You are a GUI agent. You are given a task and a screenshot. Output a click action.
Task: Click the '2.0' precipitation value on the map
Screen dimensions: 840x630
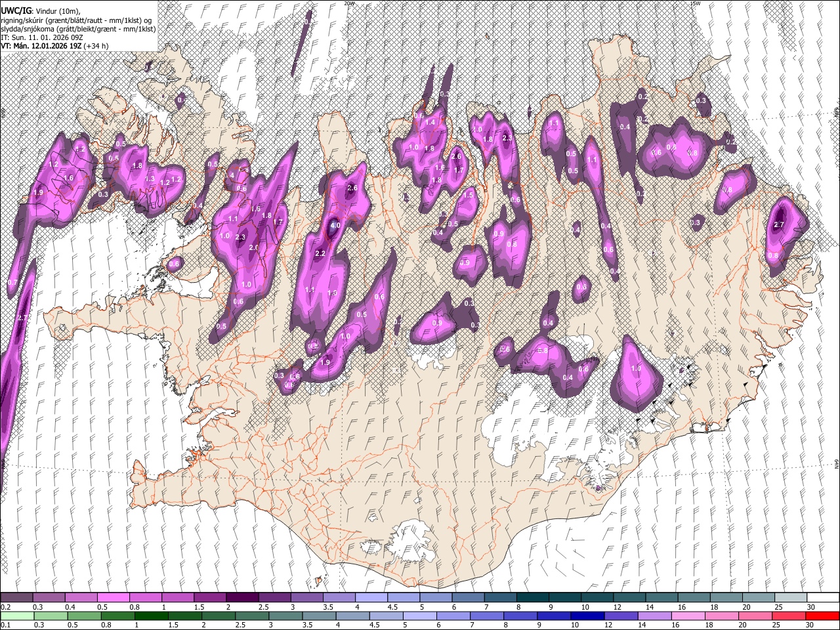click(x=253, y=247)
